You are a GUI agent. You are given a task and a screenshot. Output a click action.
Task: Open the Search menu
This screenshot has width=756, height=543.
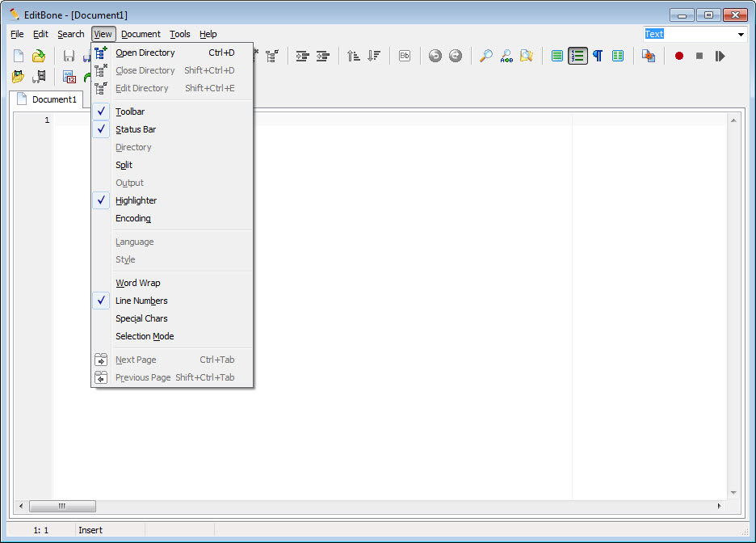71,34
